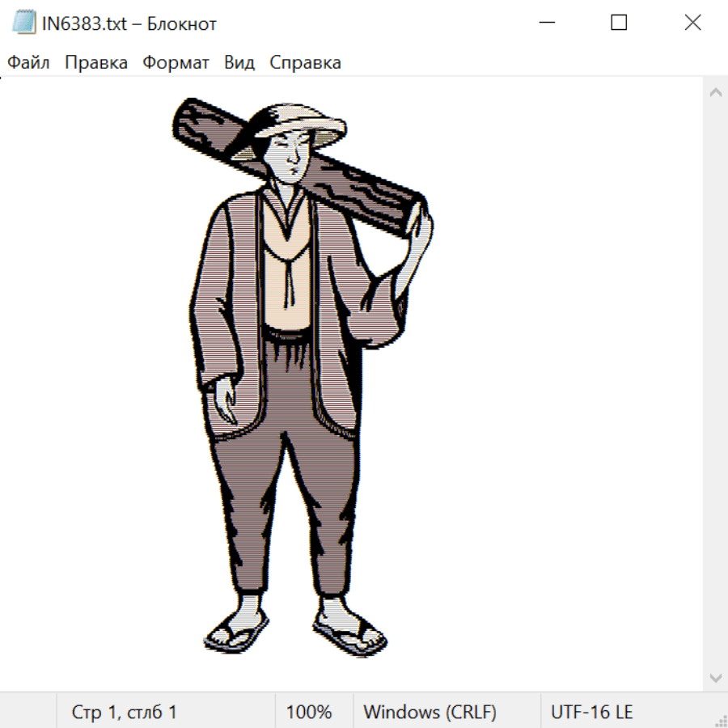Maximize the Блокнот window
The width and height of the screenshot is (728, 728).
(619, 23)
